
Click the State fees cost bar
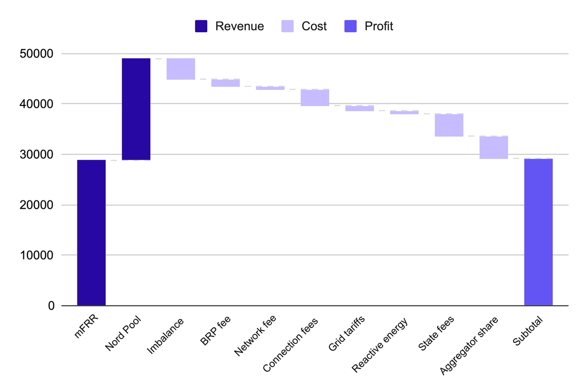pos(449,125)
